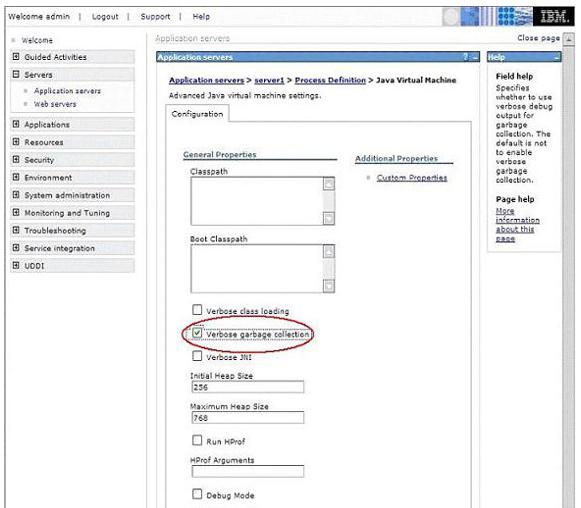Click Logout in the top bar
This screenshot has width=581, height=508.
pyautogui.click(x=105, y=17)
